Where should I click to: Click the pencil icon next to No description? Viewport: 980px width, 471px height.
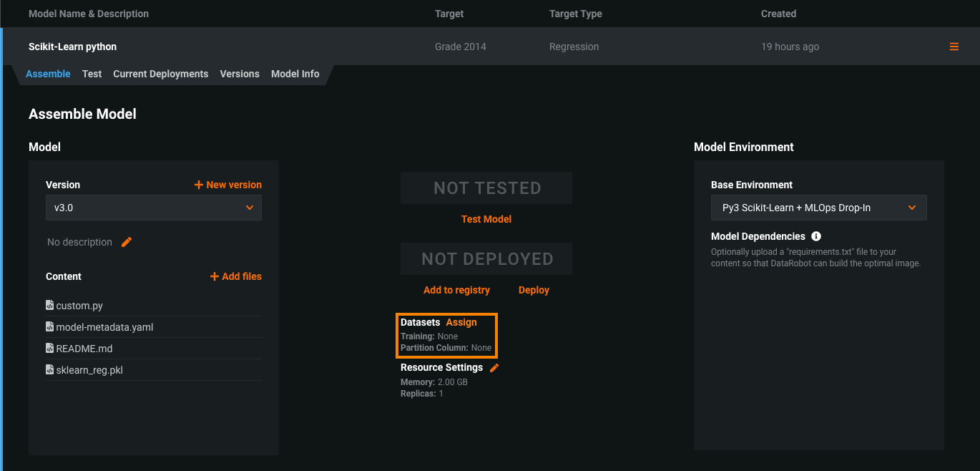(x=127, y=242)
